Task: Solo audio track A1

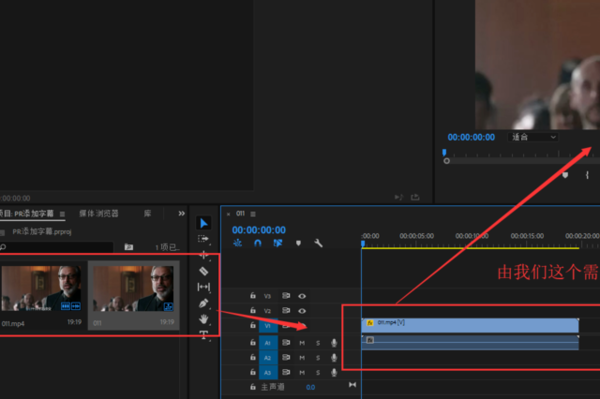Action: [318, 343]
